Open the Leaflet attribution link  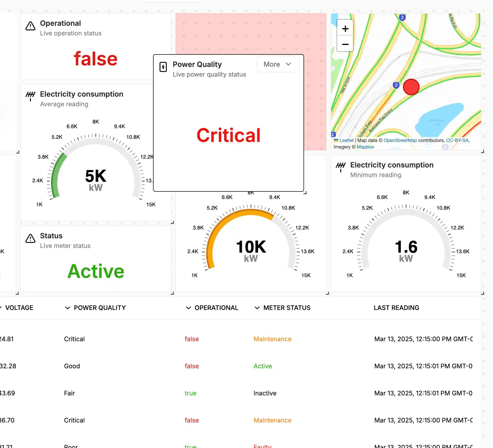pos(346,140)
